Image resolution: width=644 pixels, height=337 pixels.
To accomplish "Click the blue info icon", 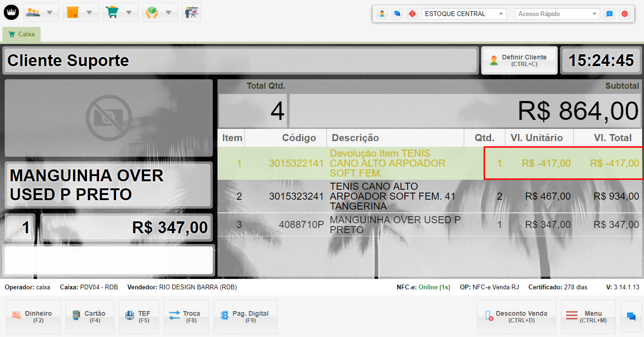I will coord(610,14).
